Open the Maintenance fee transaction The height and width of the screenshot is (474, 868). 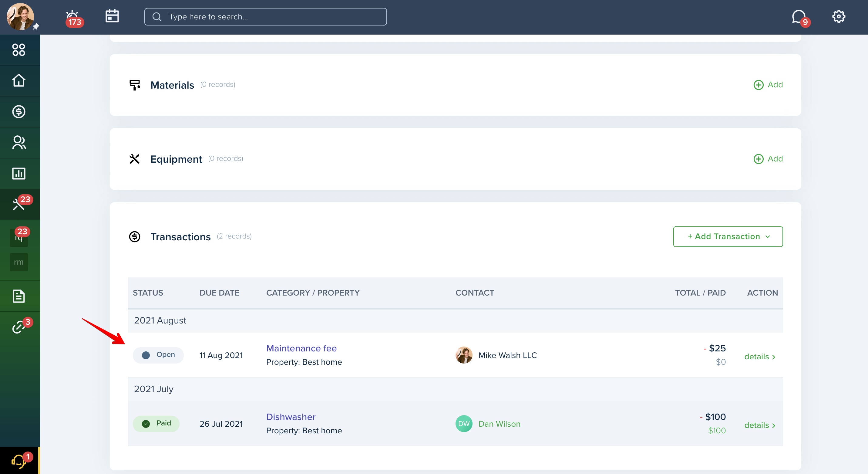(x=301, y=348)
